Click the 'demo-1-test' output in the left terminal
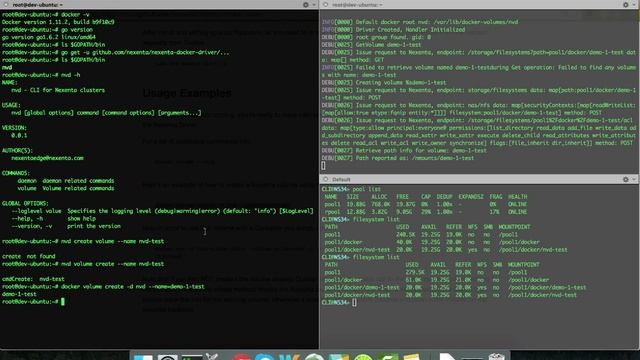The image size is (640, 360). (x=19, y=294)
